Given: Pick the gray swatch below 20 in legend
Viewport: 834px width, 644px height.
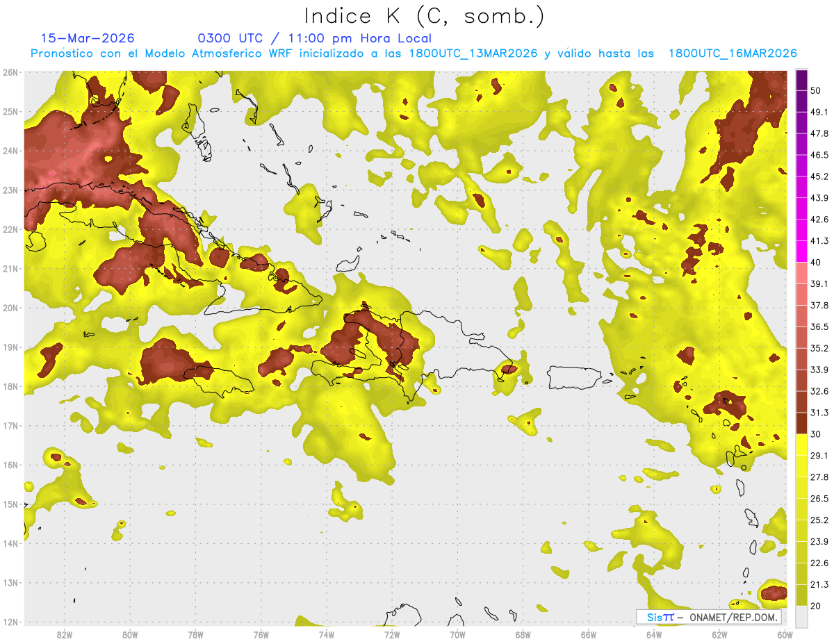Looking at the screenshot, I should pos(801,616).
